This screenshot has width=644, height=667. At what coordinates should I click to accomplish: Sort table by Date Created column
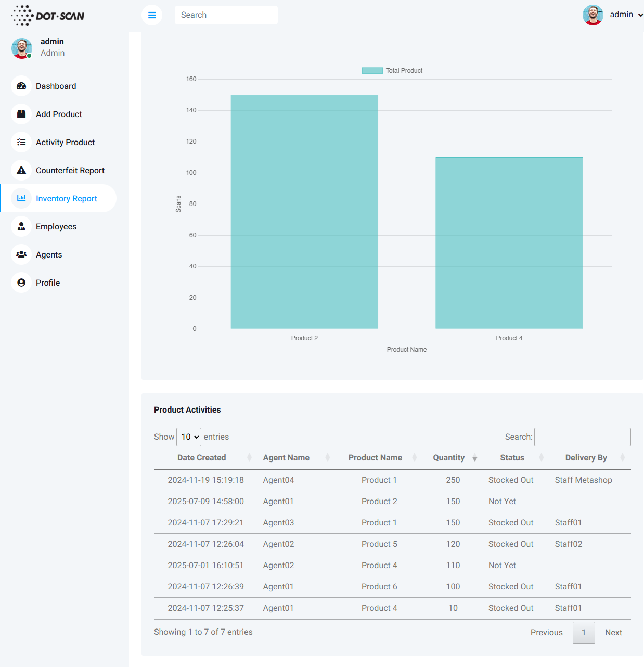(x=201, y=458)
